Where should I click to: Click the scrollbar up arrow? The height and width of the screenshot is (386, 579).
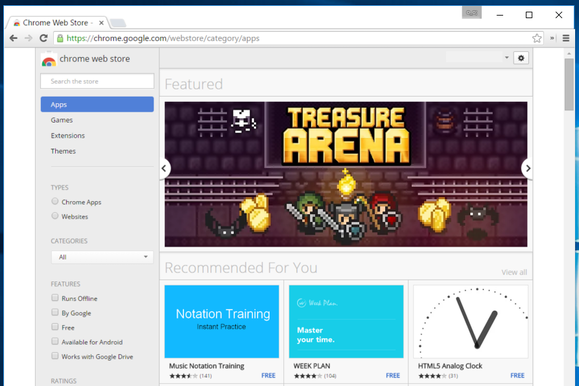pyautogui.click(x=569, y=54)
